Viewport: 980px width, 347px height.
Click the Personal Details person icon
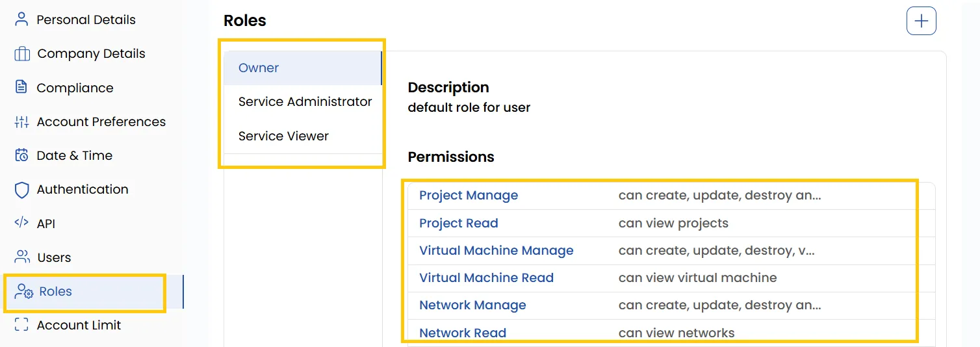point(22,19)
